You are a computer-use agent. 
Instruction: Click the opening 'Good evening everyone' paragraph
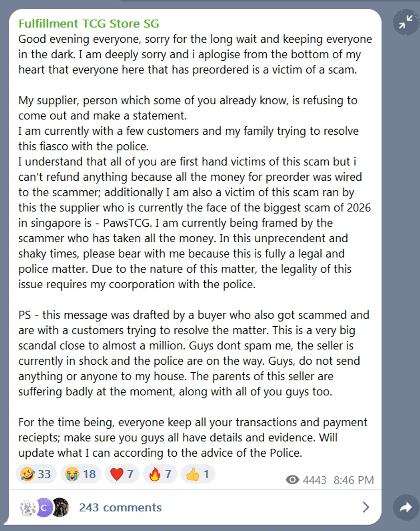tap(195, 54)
